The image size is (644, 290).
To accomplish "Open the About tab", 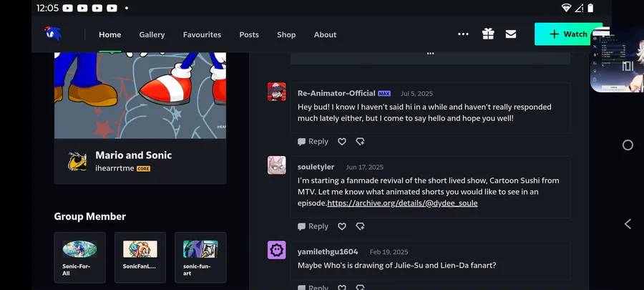I will [326, 34].
